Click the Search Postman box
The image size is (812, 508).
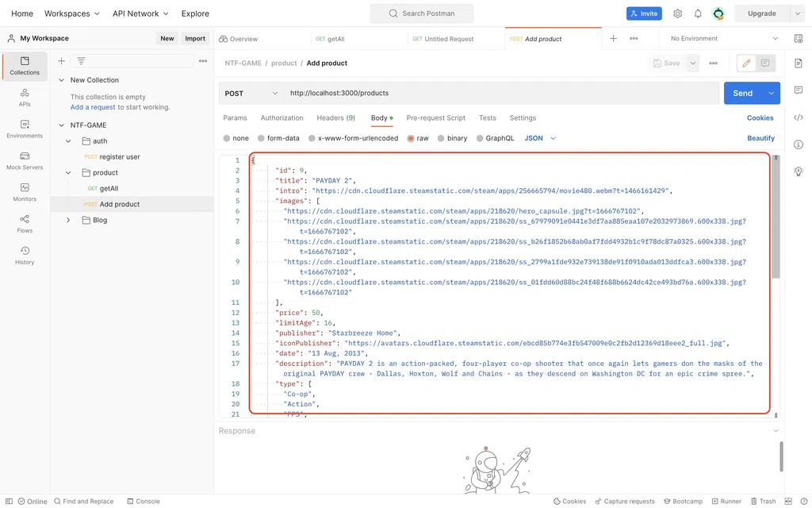(x=422, y=13)
